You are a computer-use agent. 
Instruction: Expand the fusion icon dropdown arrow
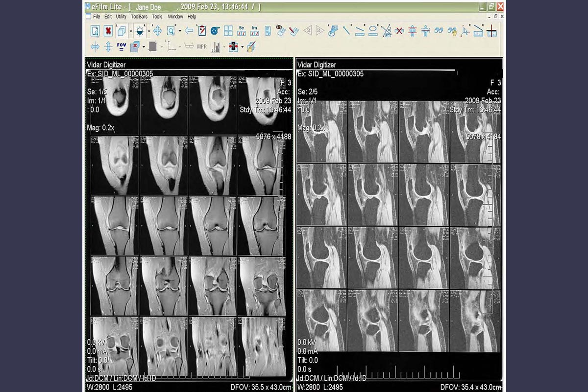[242, 46]
